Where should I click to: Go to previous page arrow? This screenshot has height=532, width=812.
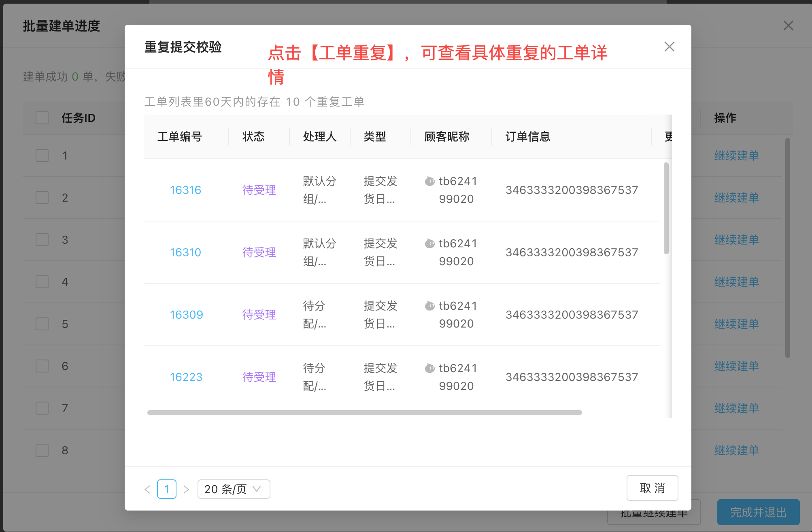click(147, 489)
